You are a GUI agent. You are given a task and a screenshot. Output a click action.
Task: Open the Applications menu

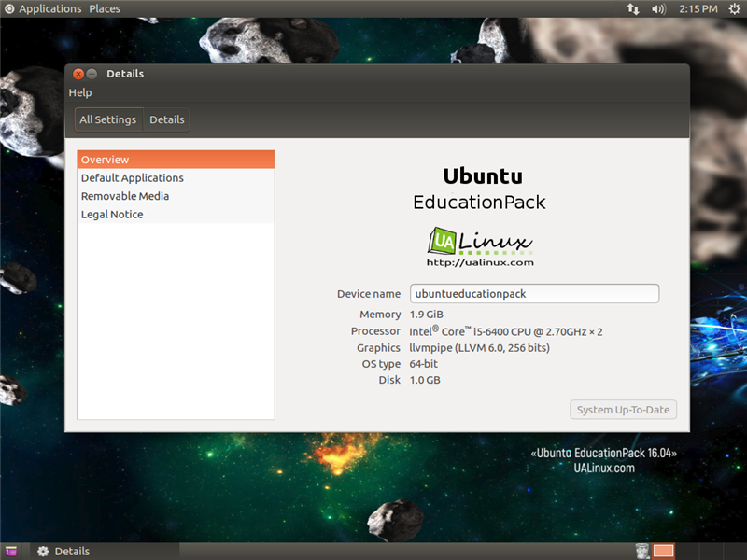(x=50, y=8)
